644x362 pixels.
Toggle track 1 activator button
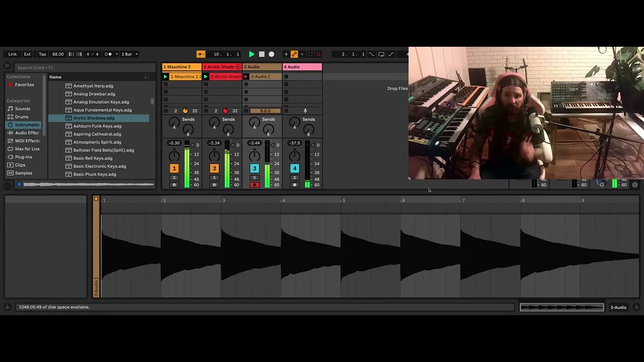click(x=174, y=168)
